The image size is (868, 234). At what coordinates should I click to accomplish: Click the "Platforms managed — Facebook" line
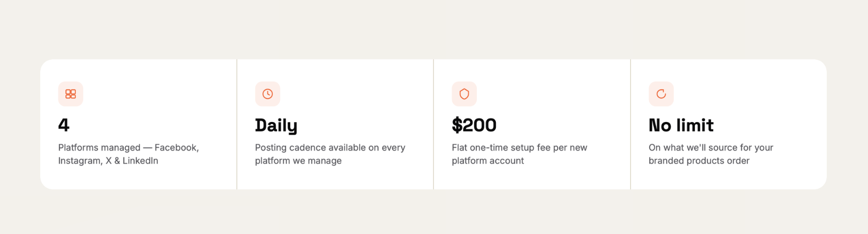(x=129, y=148)
